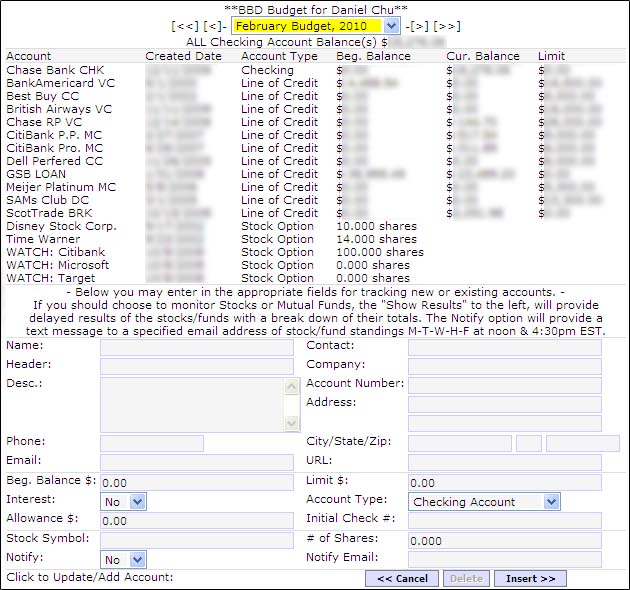
Task: Select the CitiBank Pro. MC account
Action: click(x=54, y=148)
